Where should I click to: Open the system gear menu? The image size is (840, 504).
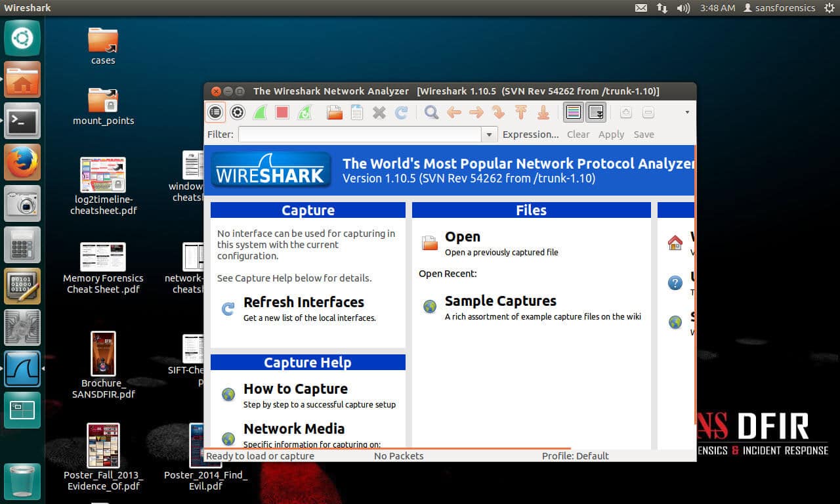coord(829,8)
